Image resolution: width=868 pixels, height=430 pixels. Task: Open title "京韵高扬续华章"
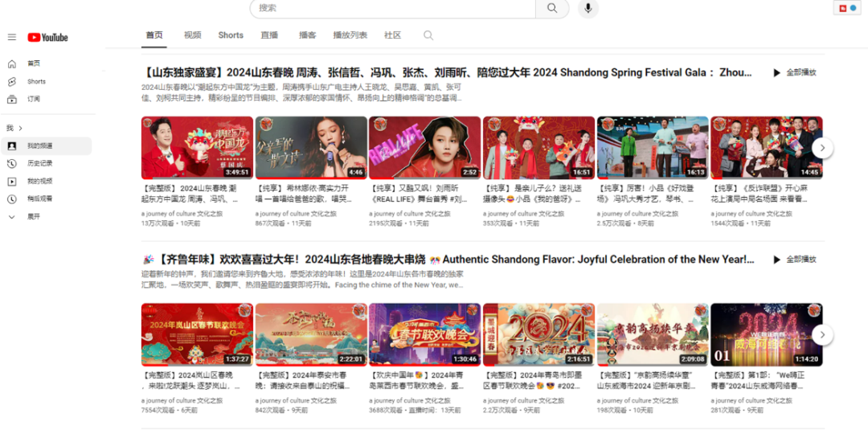pos(645,381)
